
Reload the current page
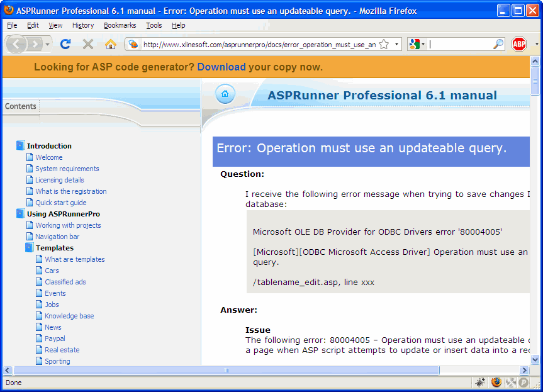click(x=65, y=44)
